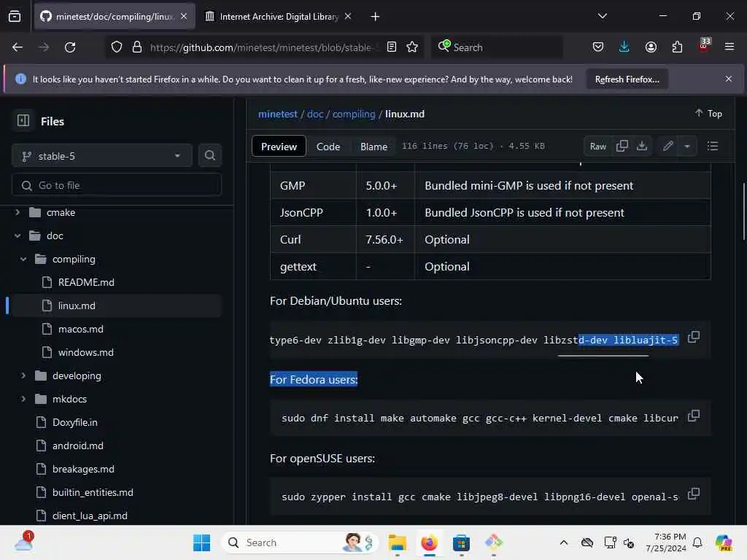Select the minetest linux.md browser tab
The height and width of the screenshot is (560, 747).
pyautogui.click(x=115, y=17)
